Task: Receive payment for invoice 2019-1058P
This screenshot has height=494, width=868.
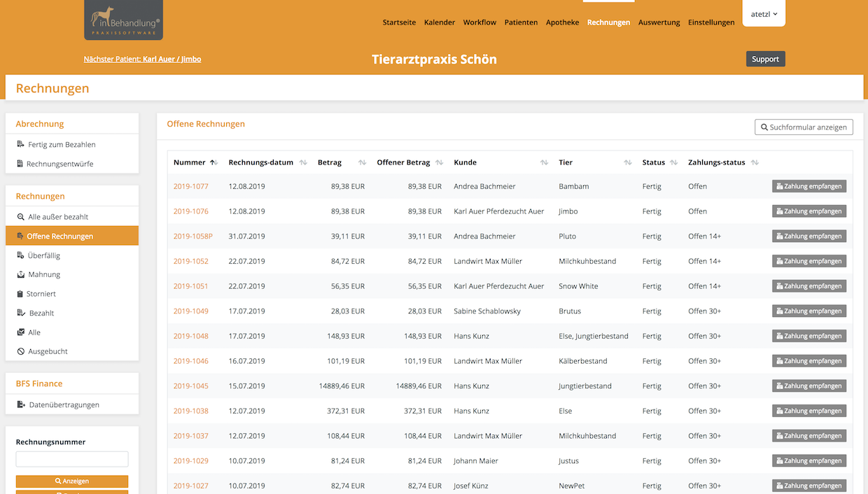Action: pyautogui.click(x=809, y=237)
